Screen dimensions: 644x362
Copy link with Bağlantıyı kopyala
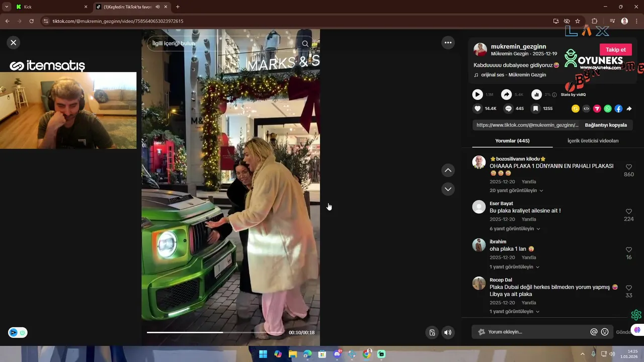[606, 125]
